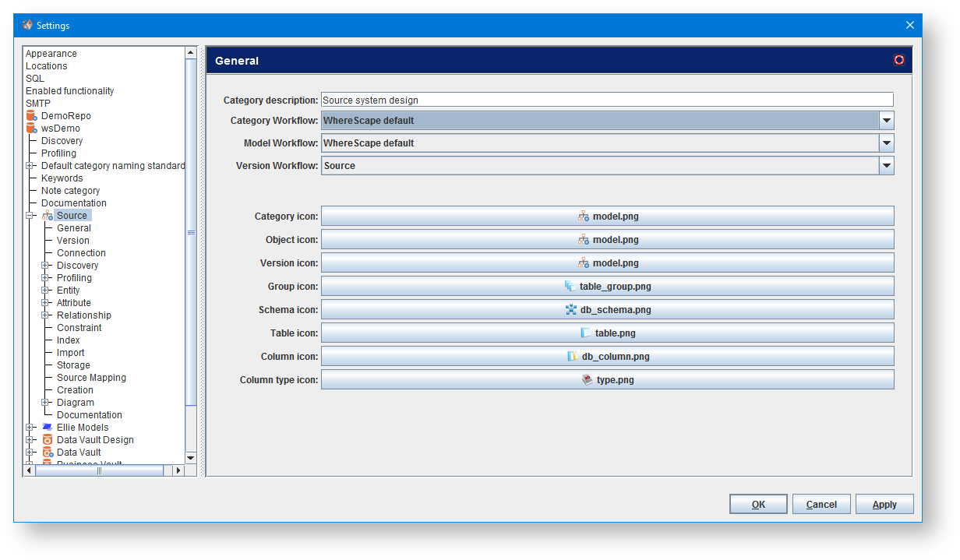Select Version under Source
960x560 pixels.
(x=73, y=241)
